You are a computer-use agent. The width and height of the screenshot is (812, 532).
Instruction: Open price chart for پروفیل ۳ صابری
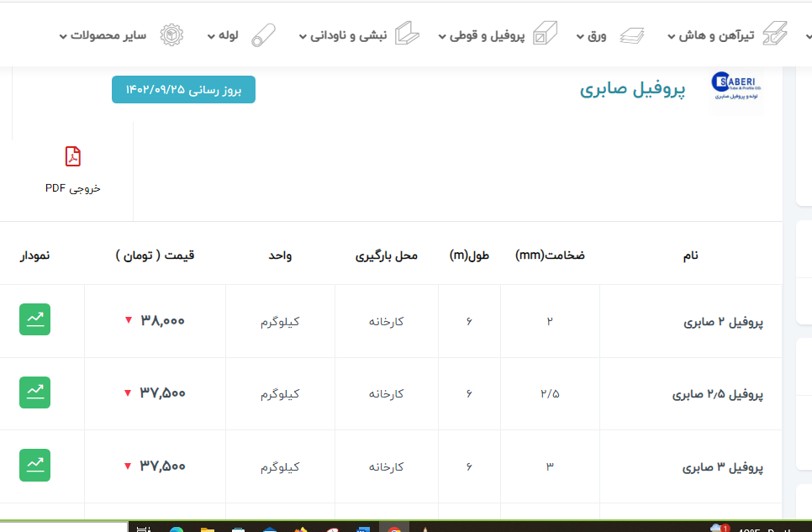pyautogui.click(x=34, y=465)
